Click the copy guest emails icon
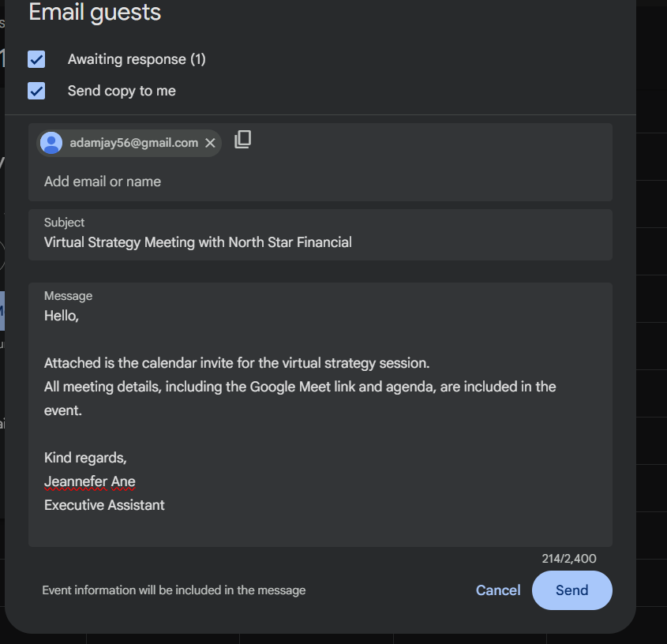Screen dimensions: 667x644 [x=242, y=140]
